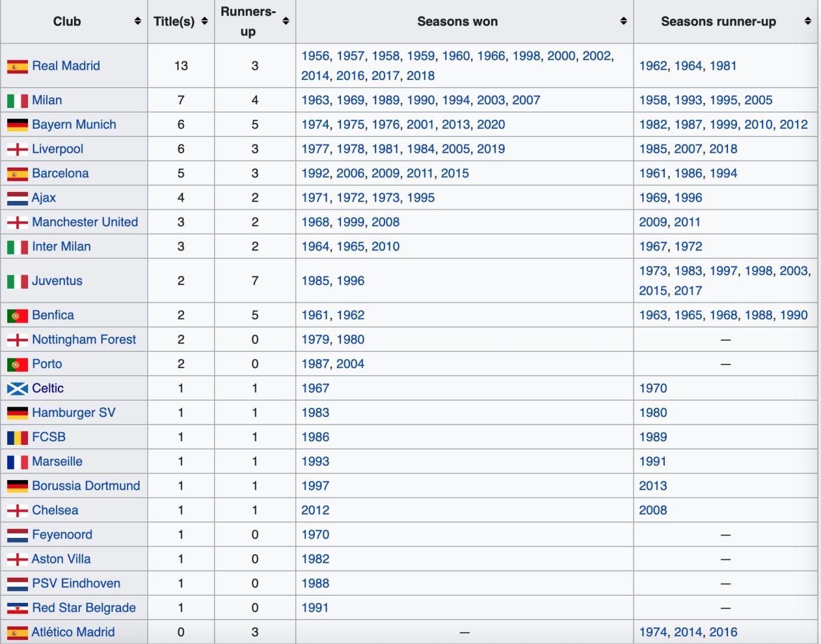
Task: Sort by Seasons runner-up column arrows
Action: (808, 21)
